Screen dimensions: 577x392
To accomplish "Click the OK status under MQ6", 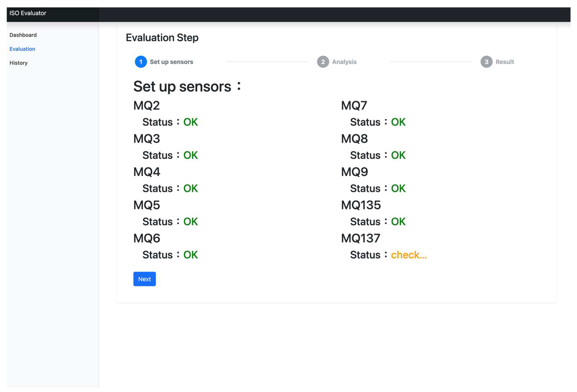I will tap(190, 255).
